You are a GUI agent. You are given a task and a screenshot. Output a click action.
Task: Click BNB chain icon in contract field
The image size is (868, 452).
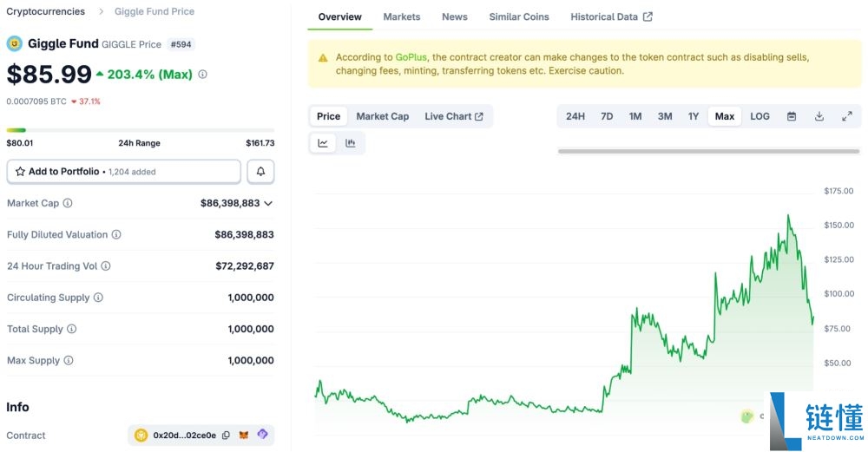click(x=141, y=436)
